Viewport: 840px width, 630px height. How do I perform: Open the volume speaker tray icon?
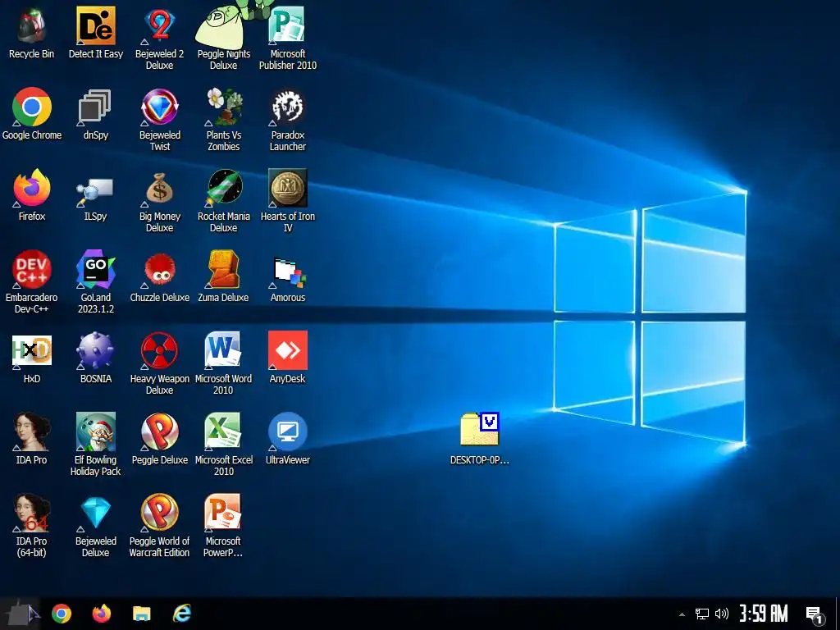722,614
